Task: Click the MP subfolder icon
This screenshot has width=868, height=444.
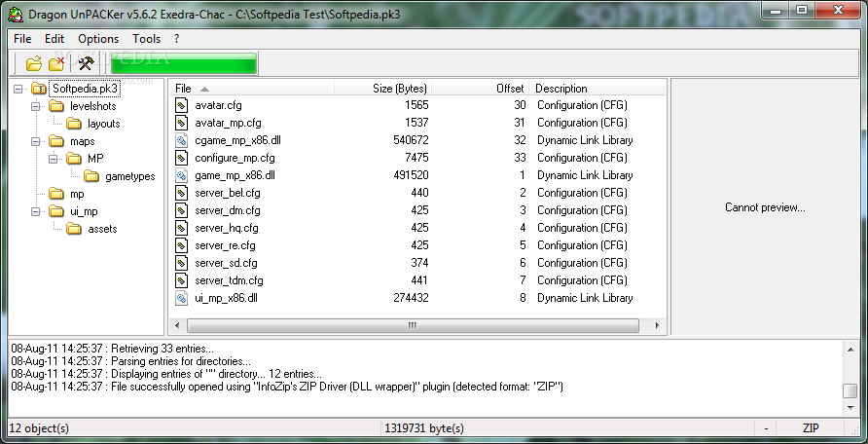Action: (74, 159)
